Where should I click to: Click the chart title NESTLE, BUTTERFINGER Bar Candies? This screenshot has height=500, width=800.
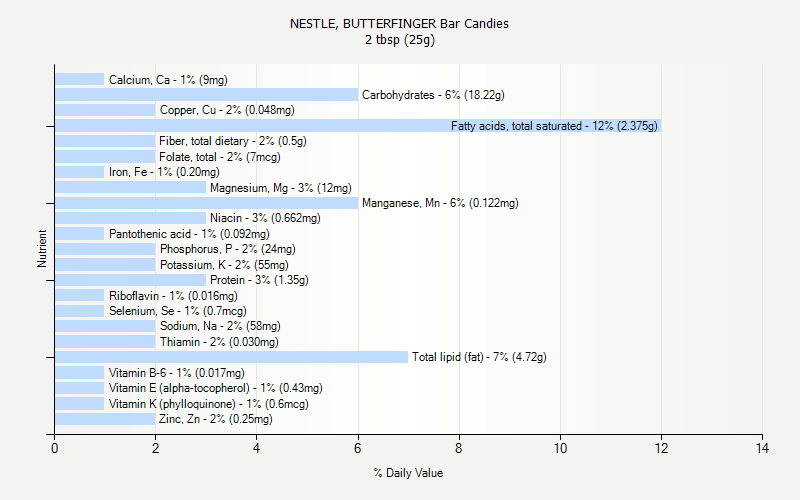click(399, 23)
